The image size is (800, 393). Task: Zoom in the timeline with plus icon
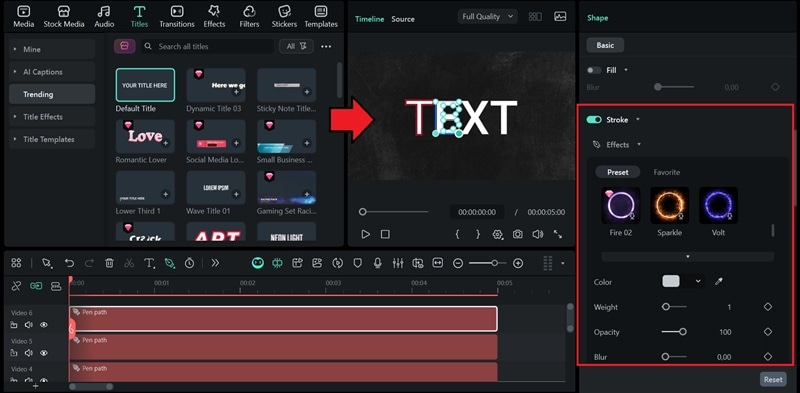[x=518, y=263]
